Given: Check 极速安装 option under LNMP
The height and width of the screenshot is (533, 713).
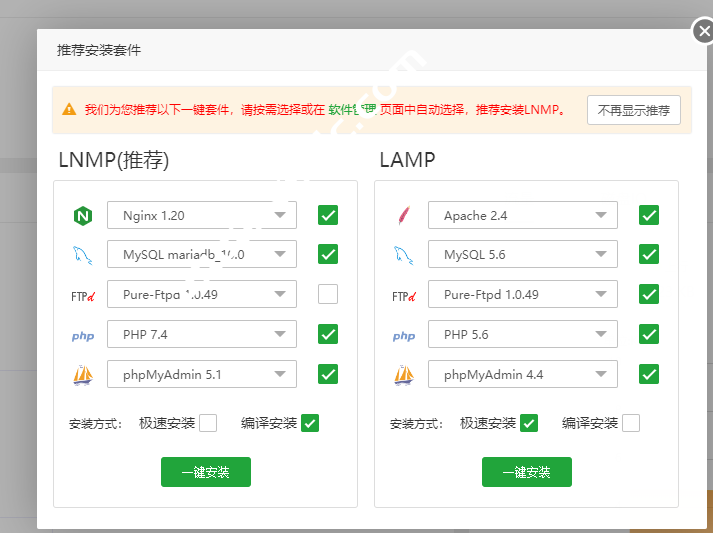Looking at the screenshot, I should [208, 423].
